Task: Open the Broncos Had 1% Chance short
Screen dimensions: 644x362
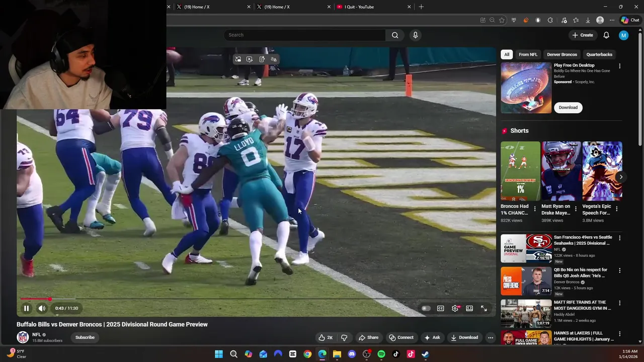Action: point(520,171)
